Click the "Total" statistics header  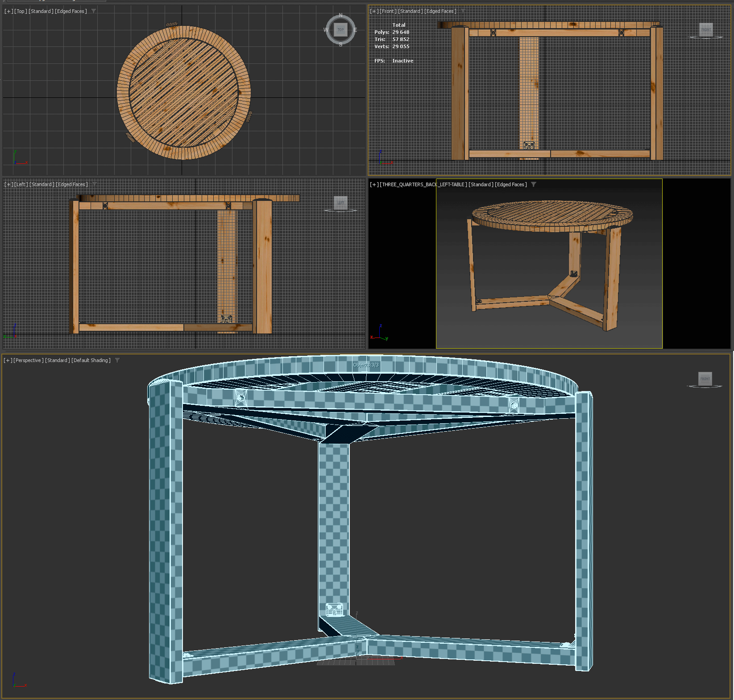[x=399, y=25]
